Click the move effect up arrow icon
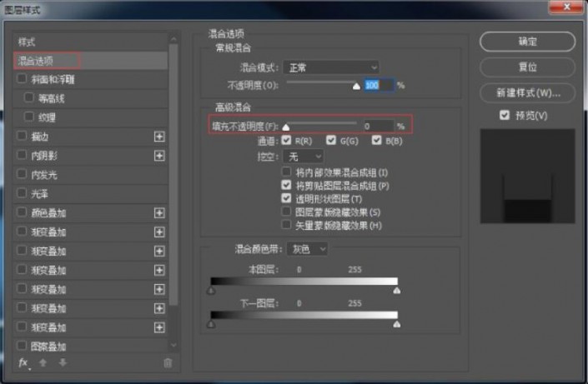 pyautogui.click(x=43, y=362)
